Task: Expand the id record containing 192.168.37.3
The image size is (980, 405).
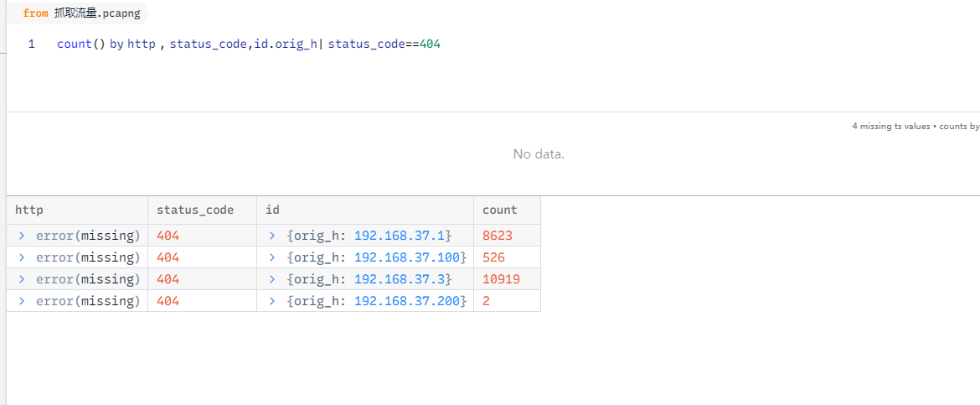Action: tap(272, 279)
